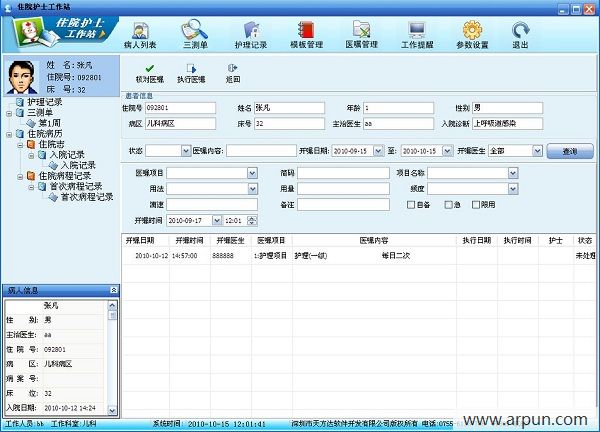Click 核对医嘱 checkmark icon
The image size is (600, 432).
(x=150, y=74)
